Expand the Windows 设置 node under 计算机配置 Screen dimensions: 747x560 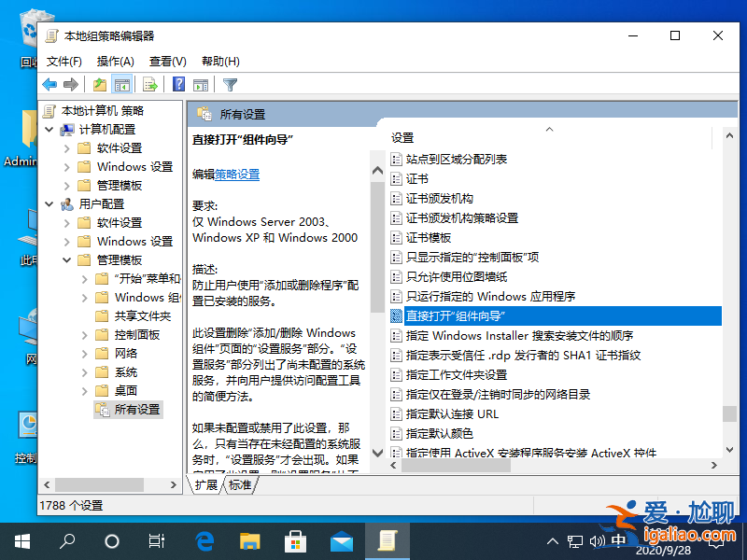[65, 165]
